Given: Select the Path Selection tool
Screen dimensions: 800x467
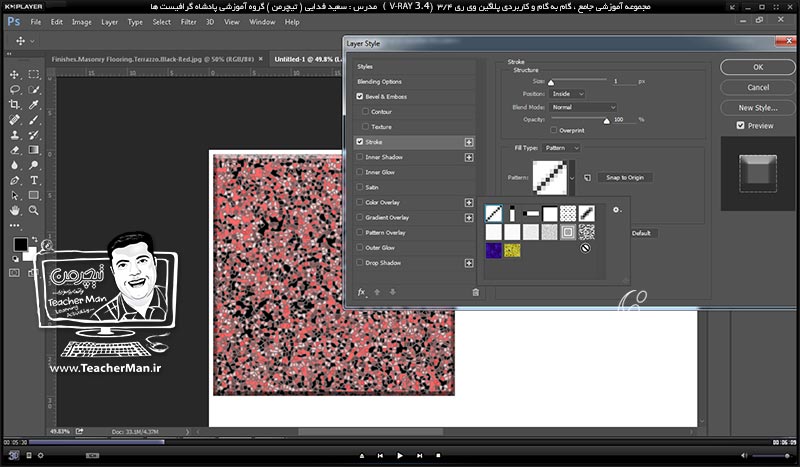Looking at the screenshot, I should pos(14,195).
